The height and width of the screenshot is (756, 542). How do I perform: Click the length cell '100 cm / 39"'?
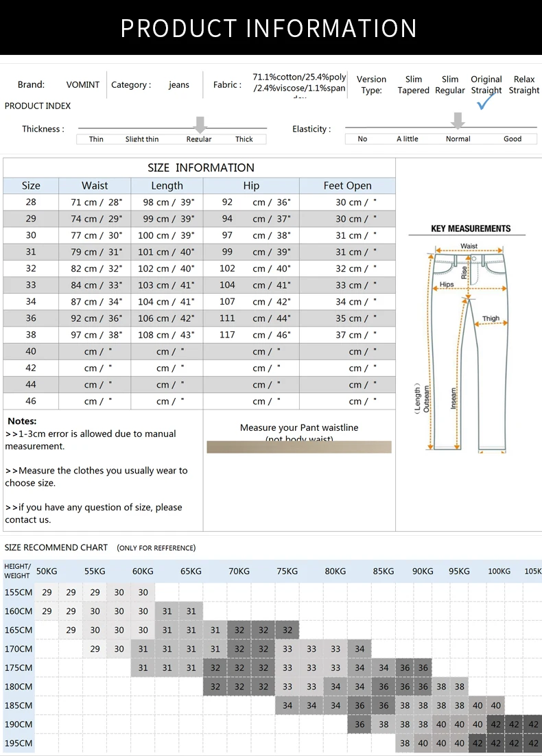[x=166, y=235]
